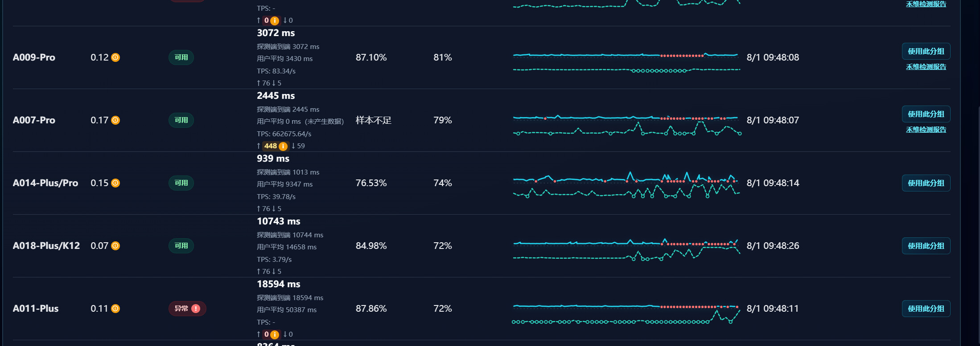Viewport: 980px width, 346px height.
Task: Click the coin icon beside A011-Plus price
Action: click(x=115, y=309)
